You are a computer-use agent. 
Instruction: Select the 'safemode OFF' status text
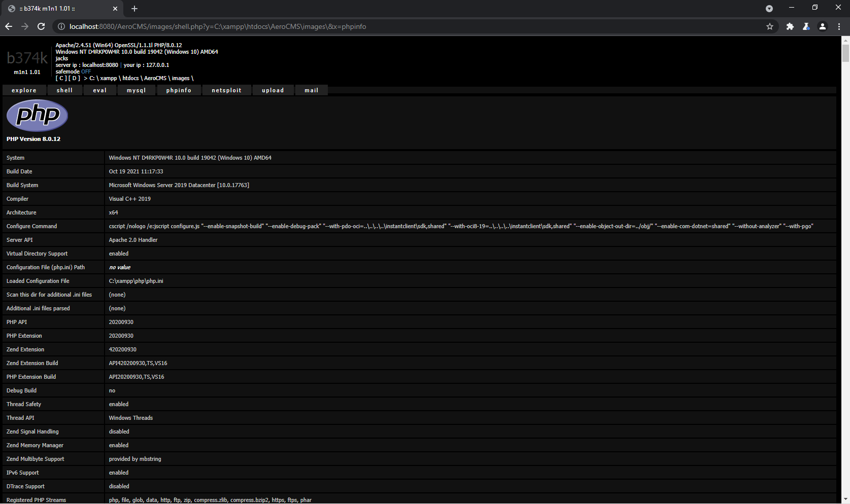(73, 71)
